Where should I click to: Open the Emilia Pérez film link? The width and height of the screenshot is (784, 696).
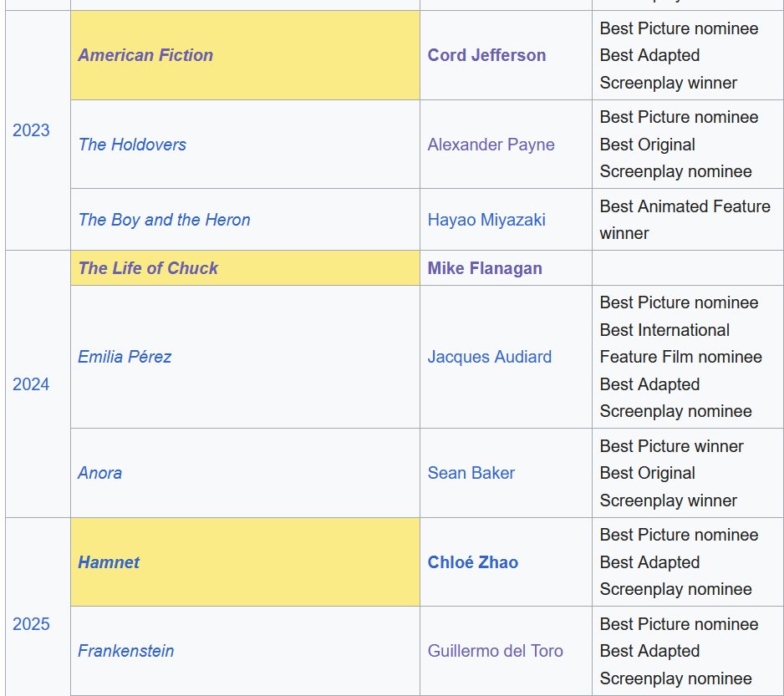[x=125, y=357]
